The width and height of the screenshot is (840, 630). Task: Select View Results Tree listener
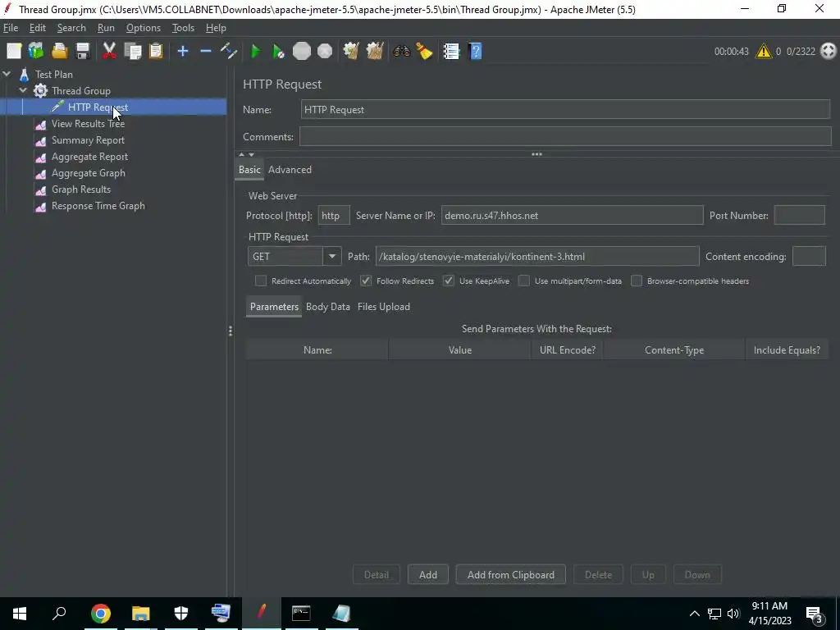pos(88,124)
